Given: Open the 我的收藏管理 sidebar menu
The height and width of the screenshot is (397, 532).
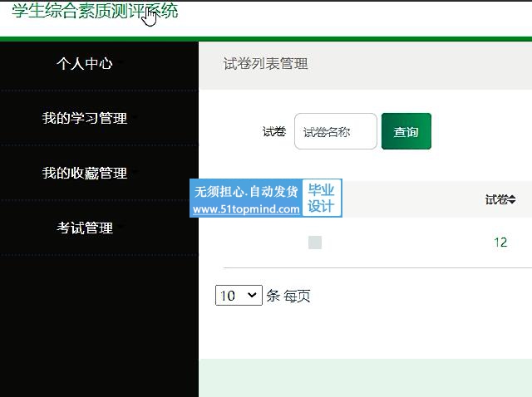Looking at the screenshot, I should pos(85,173).
